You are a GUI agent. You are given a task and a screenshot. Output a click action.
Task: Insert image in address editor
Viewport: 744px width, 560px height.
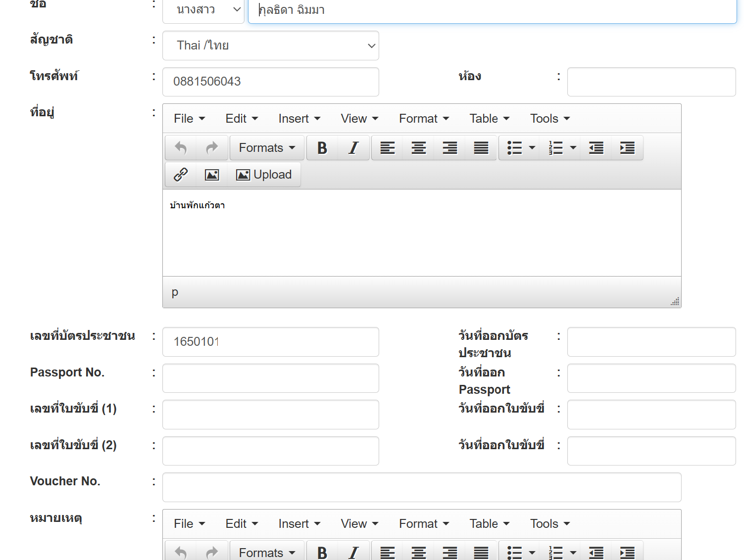point(212,175)
